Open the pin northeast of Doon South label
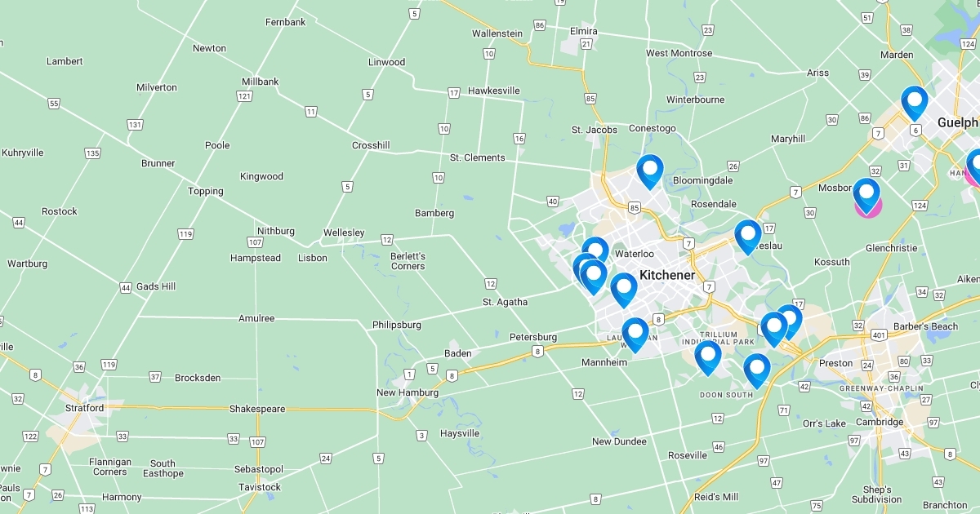 coord(757,370)
